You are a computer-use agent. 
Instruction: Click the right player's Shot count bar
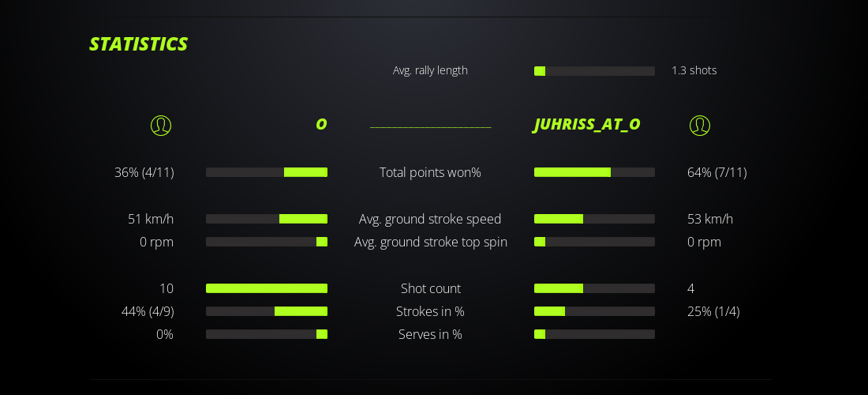[594, 288]
